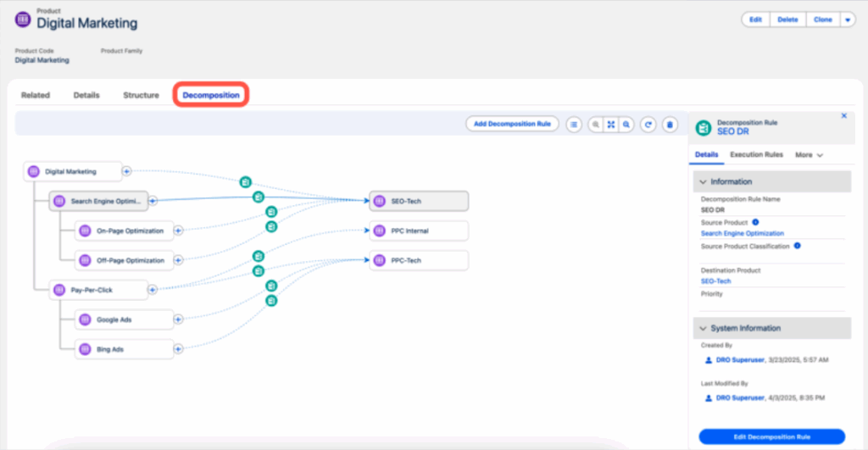The image size is (868, 450).
Task: Collapse the System Information section
Action: point(703,328)
